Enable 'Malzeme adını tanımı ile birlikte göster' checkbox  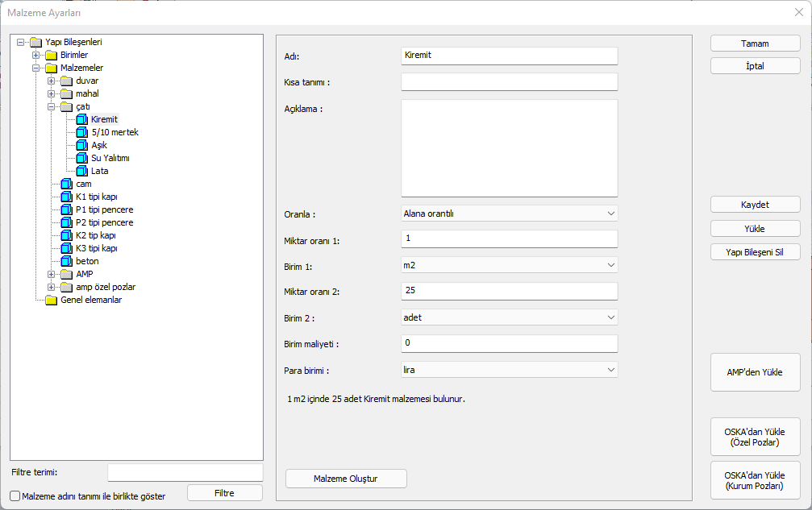click(15, 496)
